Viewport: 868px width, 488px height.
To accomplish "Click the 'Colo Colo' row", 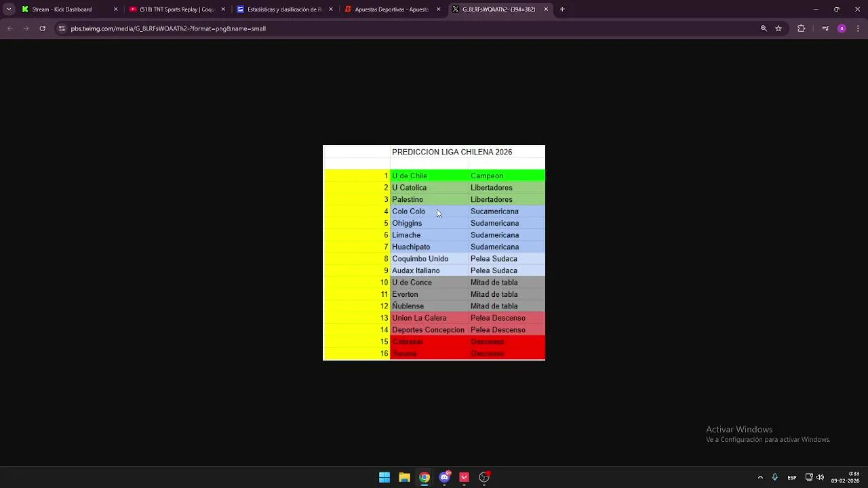I will [x=434, y=211].
